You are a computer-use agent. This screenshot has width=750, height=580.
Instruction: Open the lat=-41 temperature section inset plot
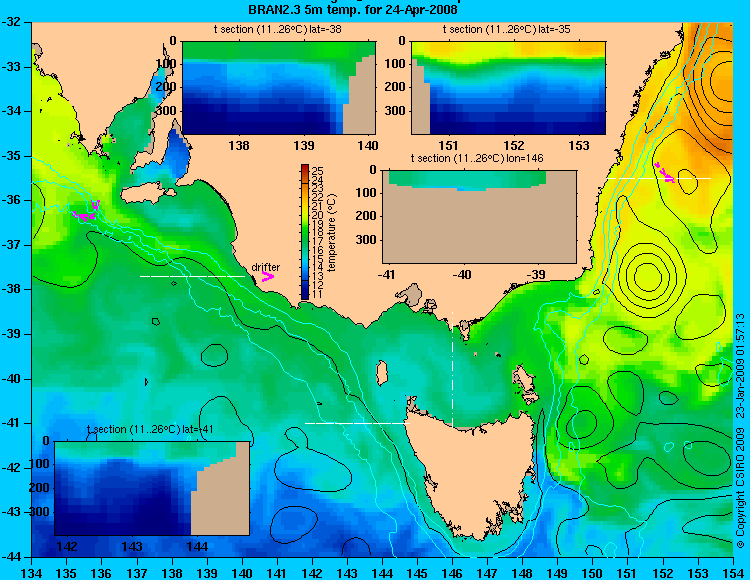point(152,488)
